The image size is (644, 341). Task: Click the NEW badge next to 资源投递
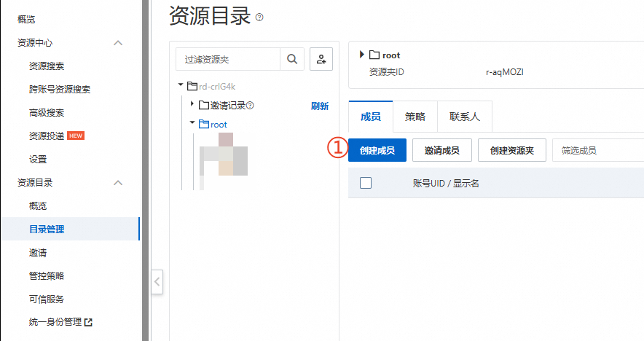[76, 136]
